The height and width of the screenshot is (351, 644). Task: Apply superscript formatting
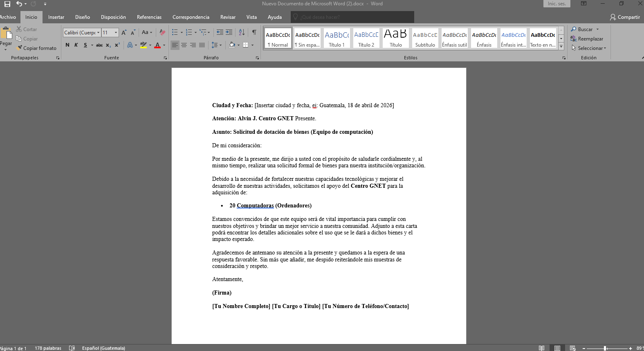pyautogui.click(x=117, y=45)
